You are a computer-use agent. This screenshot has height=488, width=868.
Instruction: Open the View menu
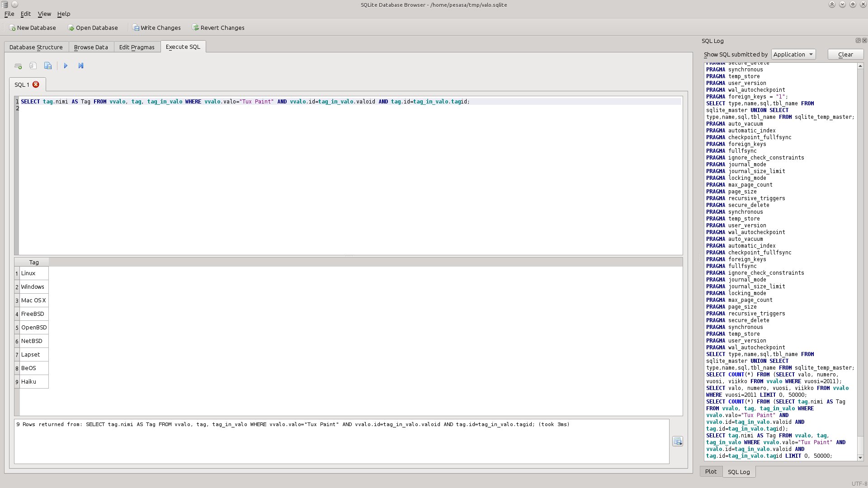pyautogui.click(x=44, y=14)
